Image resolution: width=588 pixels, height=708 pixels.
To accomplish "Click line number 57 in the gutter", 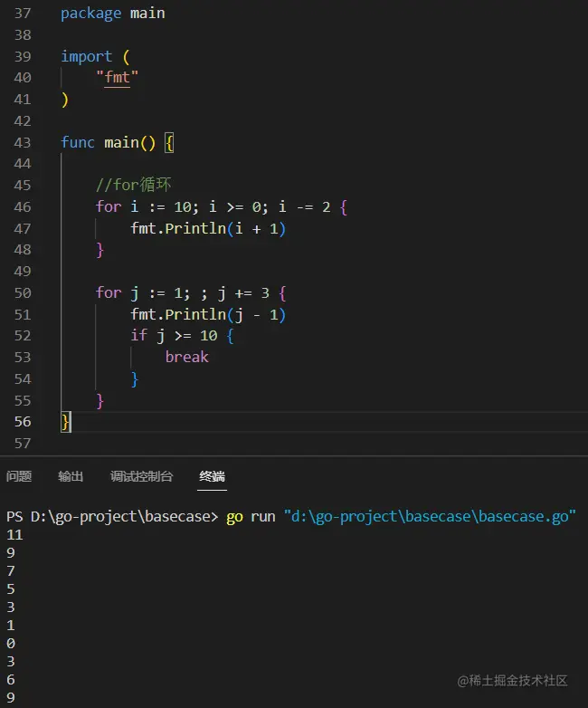I will 23,444.
